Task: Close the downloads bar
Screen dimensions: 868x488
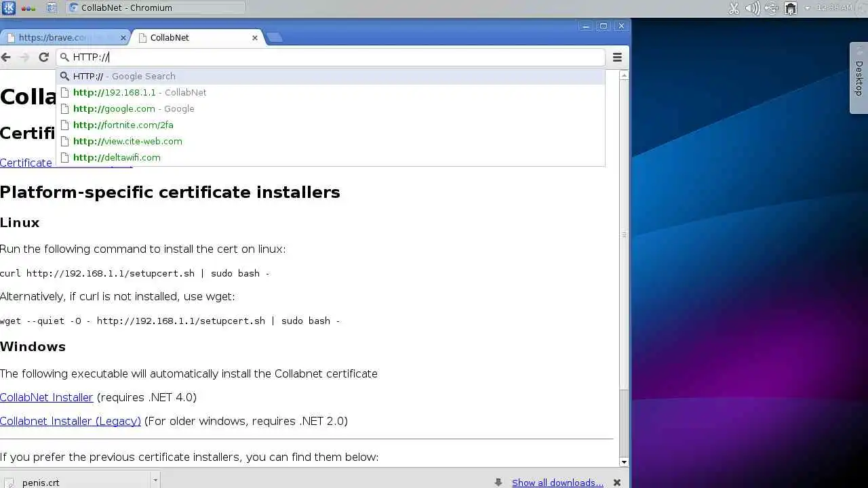Action: pyautogui.click(x=616, y=483)
